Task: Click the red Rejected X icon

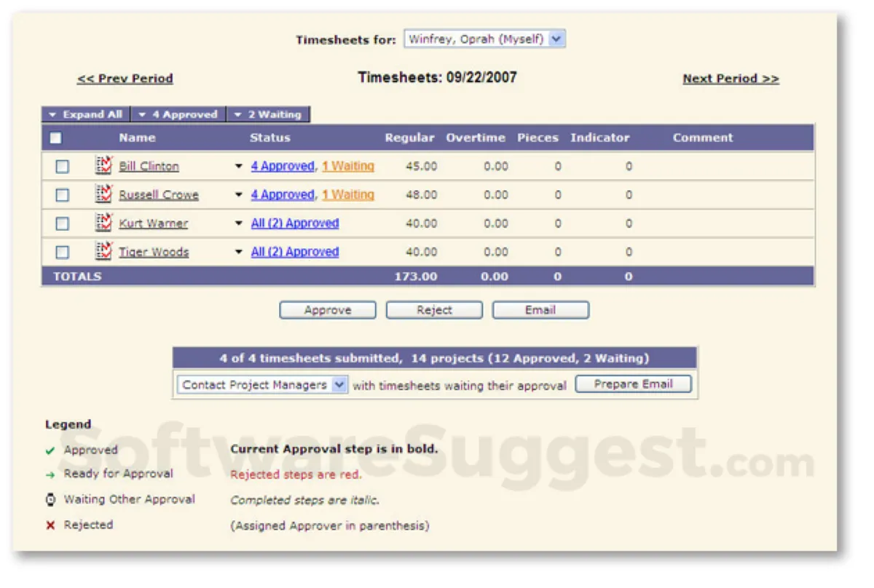Action: (x=50, y=525)
